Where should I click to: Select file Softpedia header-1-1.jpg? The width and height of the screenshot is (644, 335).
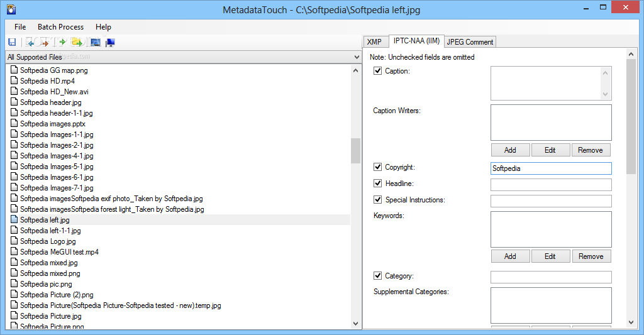click(x=56, y=113)
